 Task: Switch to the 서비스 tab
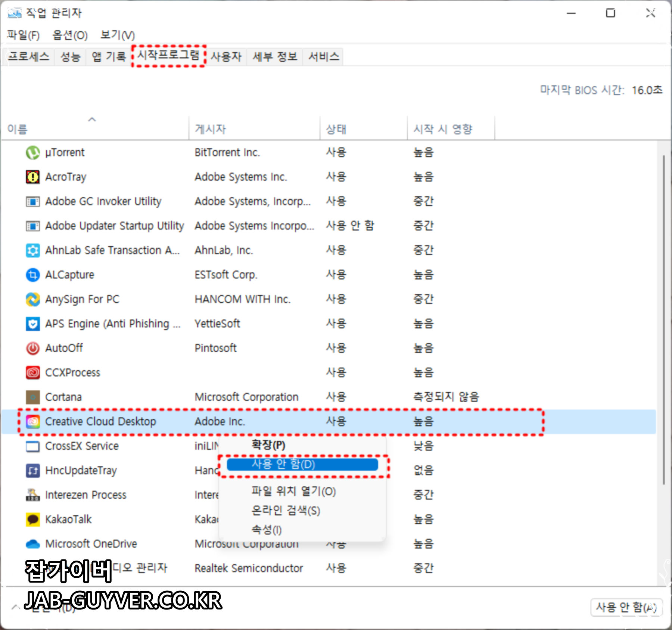(x=324, y=57)
